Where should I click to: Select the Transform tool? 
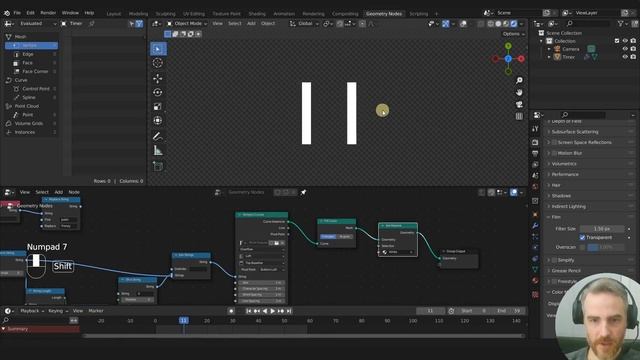coord(158,120)
